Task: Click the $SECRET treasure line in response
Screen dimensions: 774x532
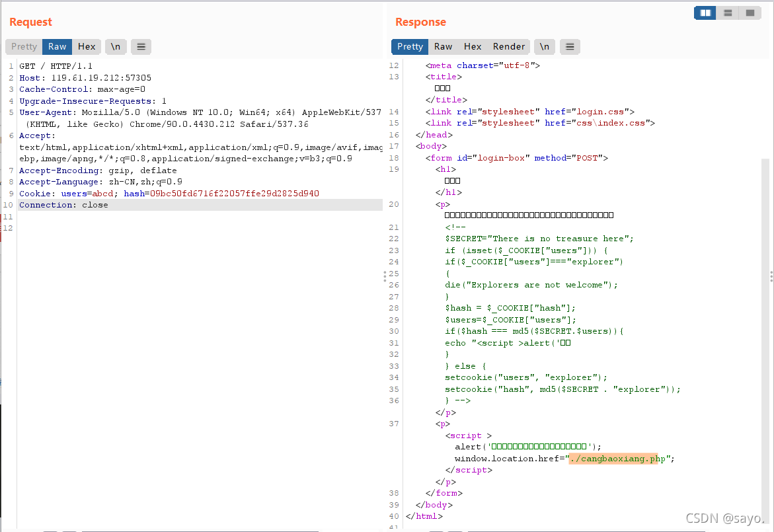Action: 539,239
